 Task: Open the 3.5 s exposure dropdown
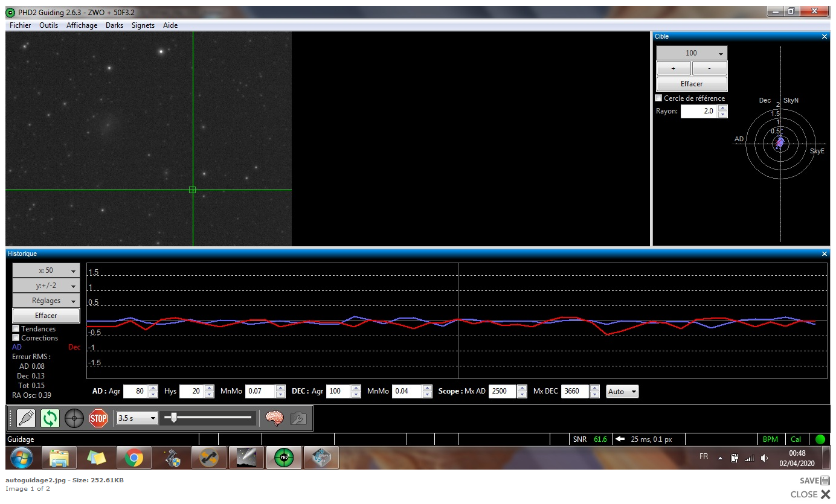(137, 418)
